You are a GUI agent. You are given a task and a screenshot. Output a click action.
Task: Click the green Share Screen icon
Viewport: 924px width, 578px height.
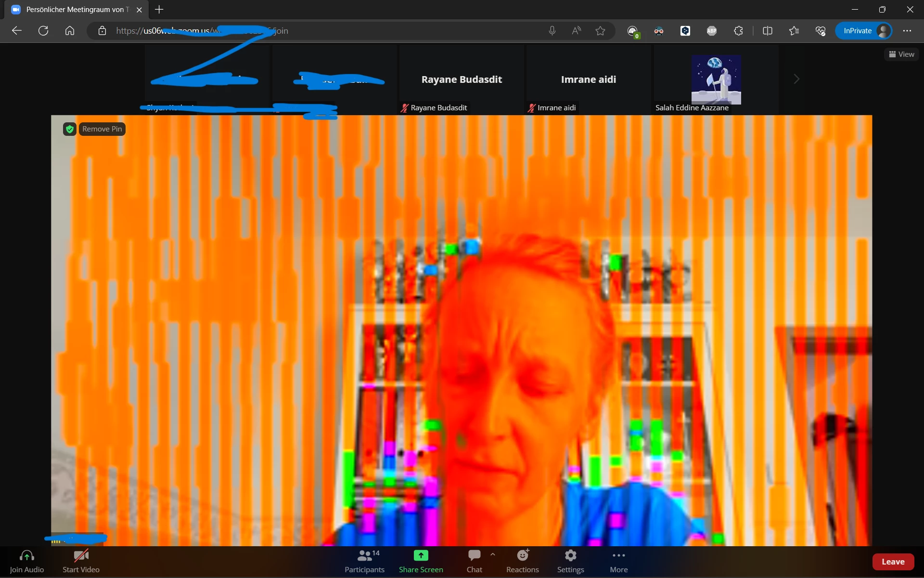[421, 555]
